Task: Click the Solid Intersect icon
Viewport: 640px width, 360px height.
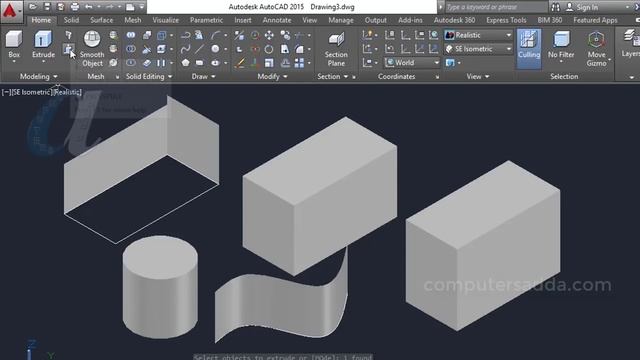Action: (x=131, y=63)
